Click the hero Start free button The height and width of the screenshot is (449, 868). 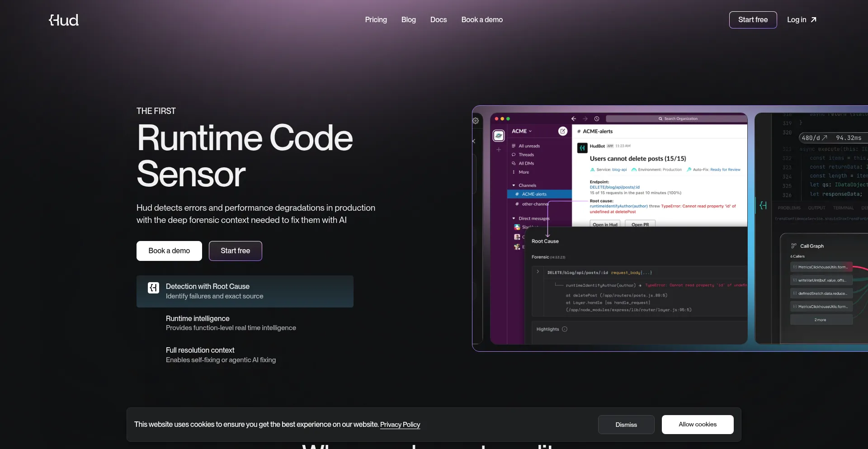click(235, 251)
